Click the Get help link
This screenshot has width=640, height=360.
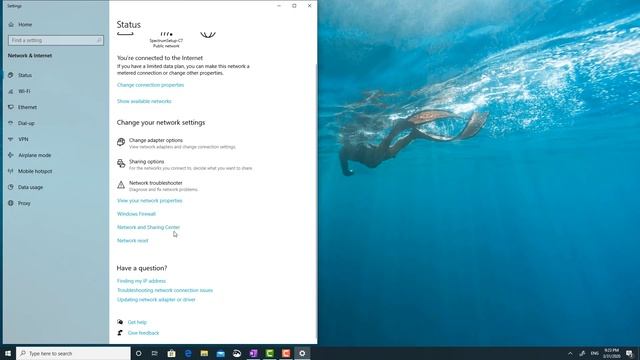pos(137,322)
